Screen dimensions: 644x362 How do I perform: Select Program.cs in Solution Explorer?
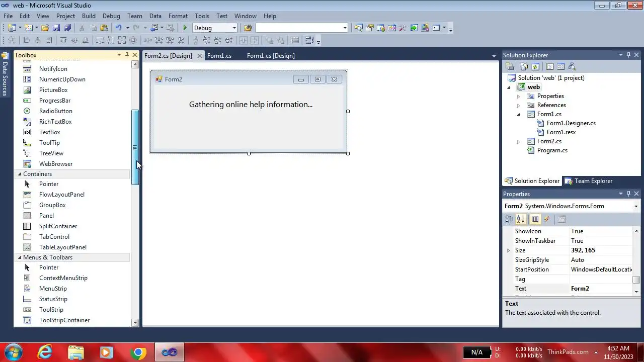(x=552, y=150)
